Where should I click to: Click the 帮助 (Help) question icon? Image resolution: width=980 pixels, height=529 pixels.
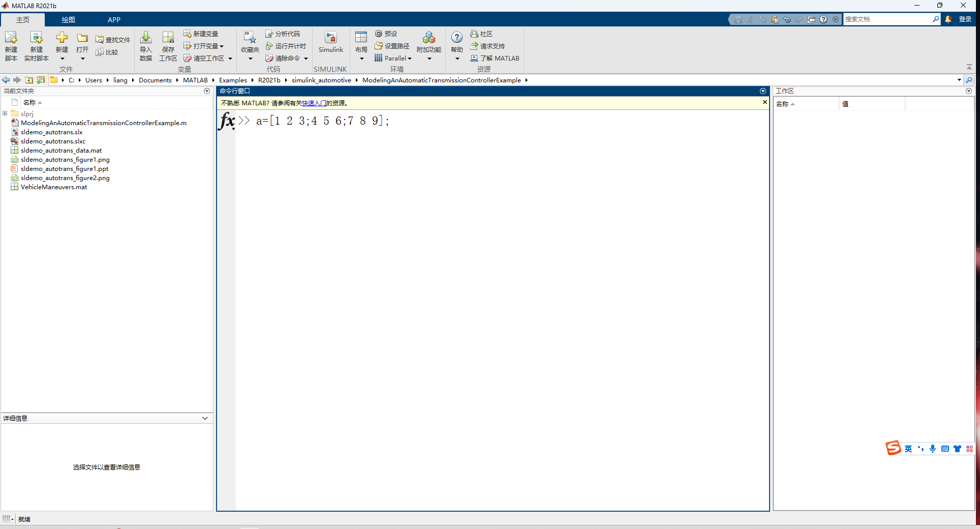457,38
